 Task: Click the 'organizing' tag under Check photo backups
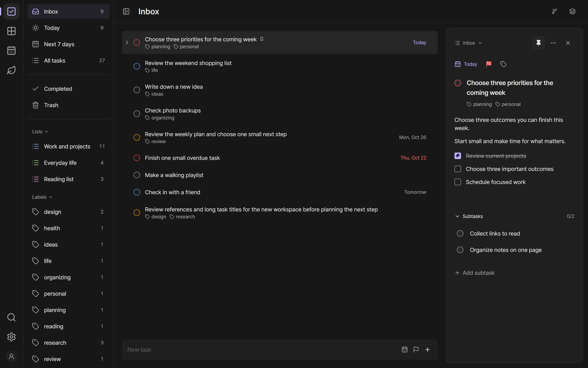160,118
